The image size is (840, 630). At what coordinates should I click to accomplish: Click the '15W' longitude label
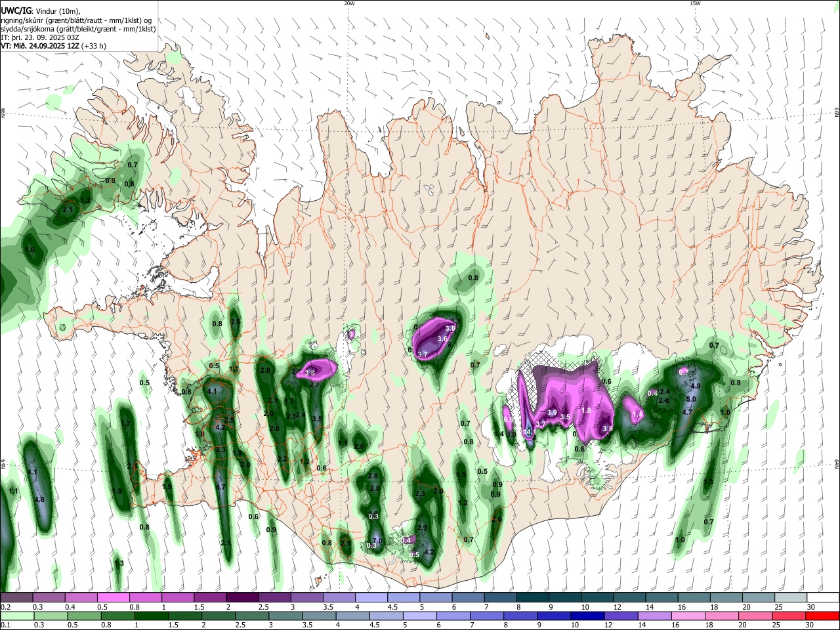point(694,3)
